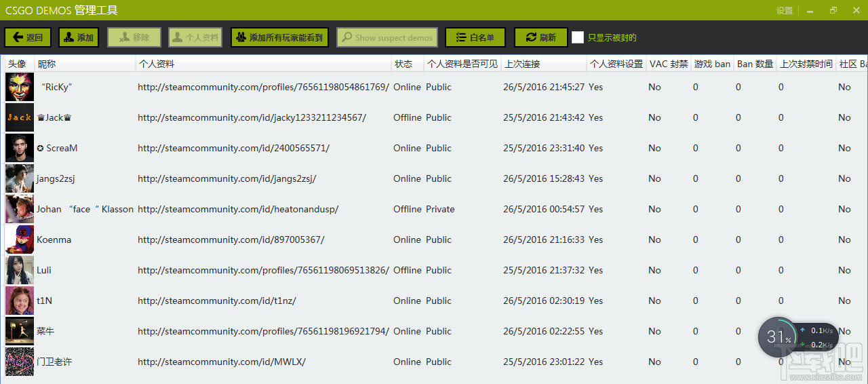Click last connection 25/5/2016 23:31:40
Viewport: 868px width, 384px height.
(x=544, y=148)
